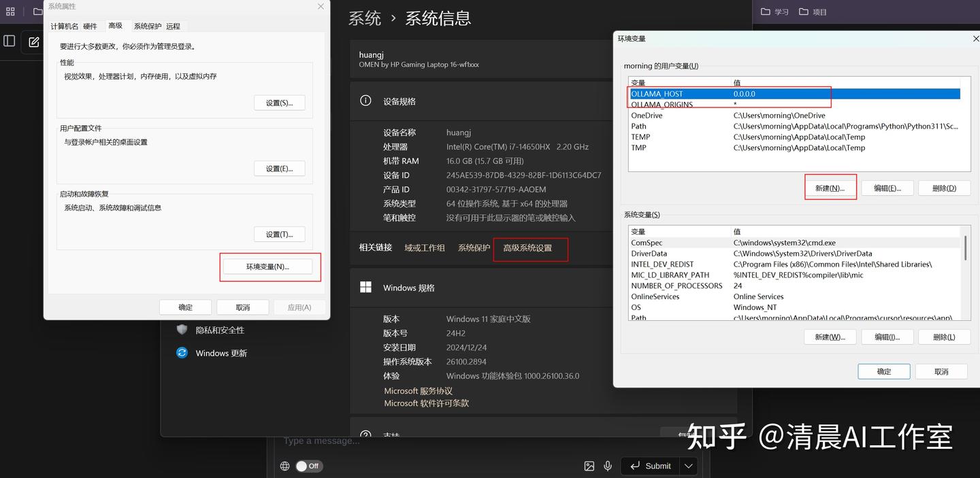
Task: Click 设置(T) under 启动和故障恢复
Action: pos(280,234)
